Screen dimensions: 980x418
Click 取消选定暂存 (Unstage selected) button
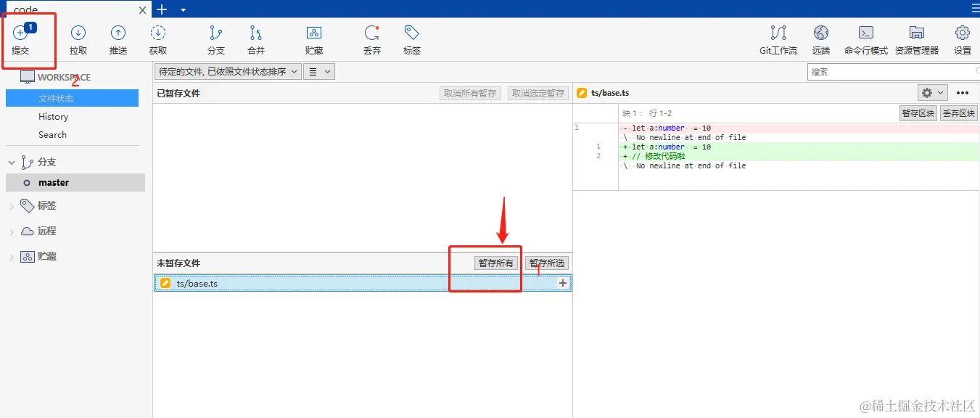(538, 93)
